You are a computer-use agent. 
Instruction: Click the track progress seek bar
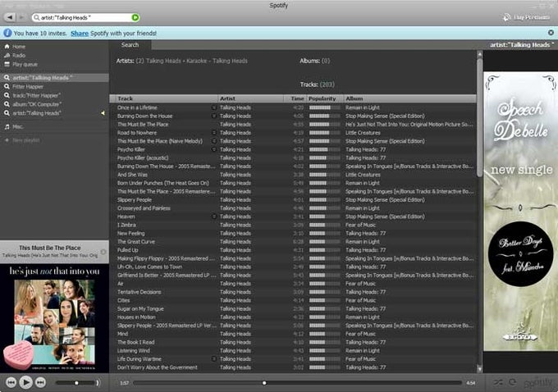[297, 383]
